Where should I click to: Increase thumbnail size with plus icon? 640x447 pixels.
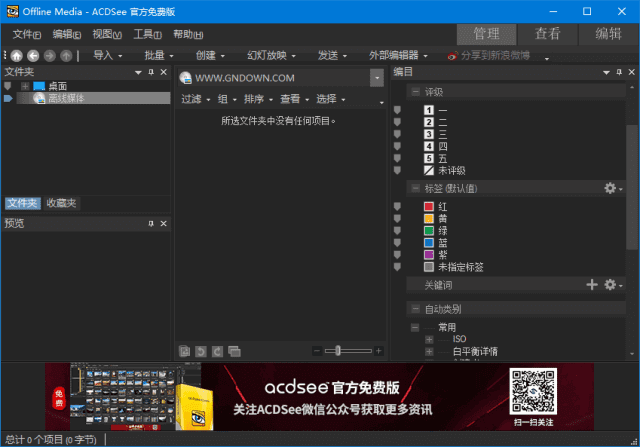tap(379, 351)
